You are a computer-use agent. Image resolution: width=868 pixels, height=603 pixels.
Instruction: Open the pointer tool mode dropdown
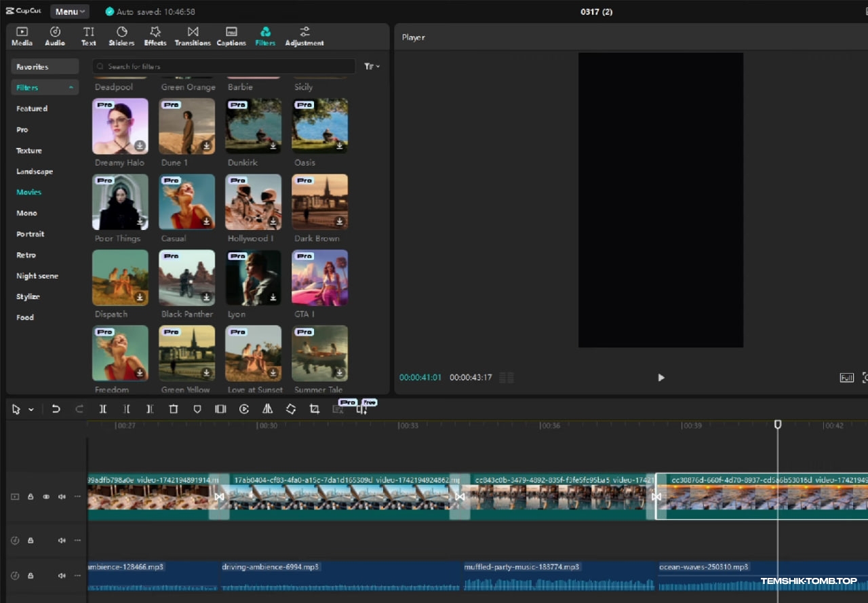point(31,410)
